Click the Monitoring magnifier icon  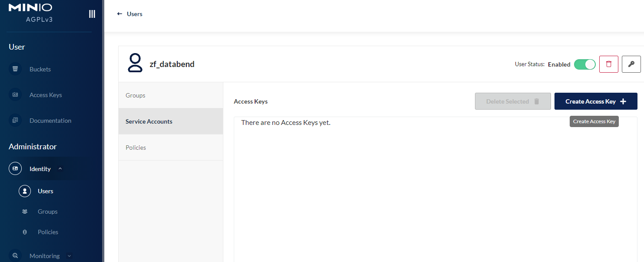pos(15,256)
